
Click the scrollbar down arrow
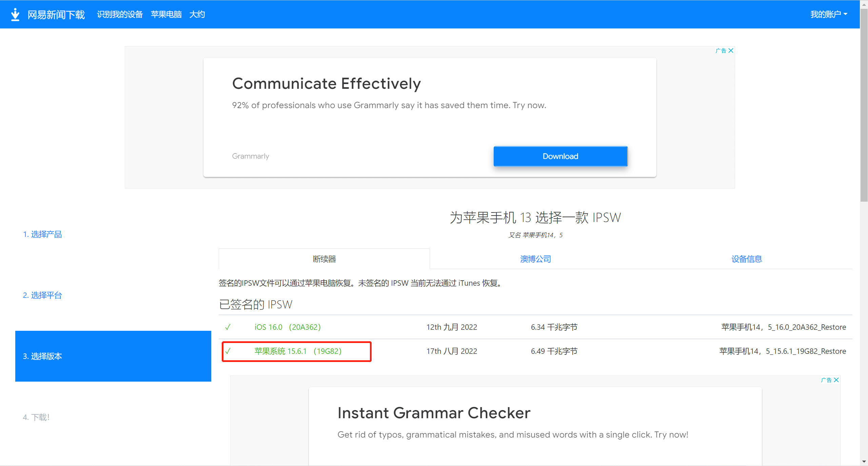tap(864, 461)
